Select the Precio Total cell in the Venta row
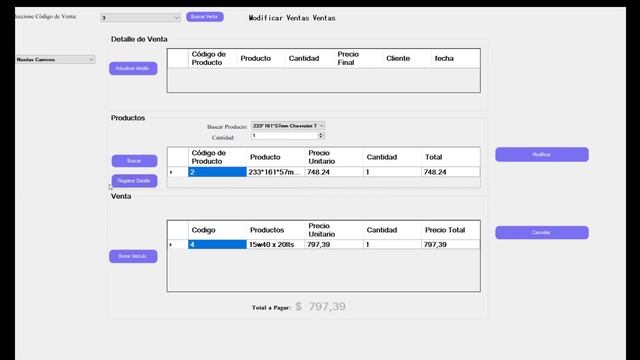The height and width of the screenshot is (360, 640). (451, 244)
